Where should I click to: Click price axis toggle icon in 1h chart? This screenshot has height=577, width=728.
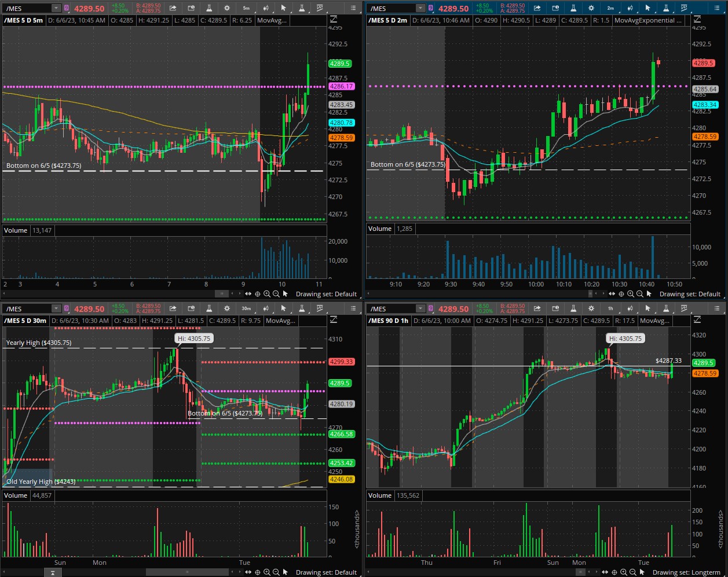(x=698, y=320)
